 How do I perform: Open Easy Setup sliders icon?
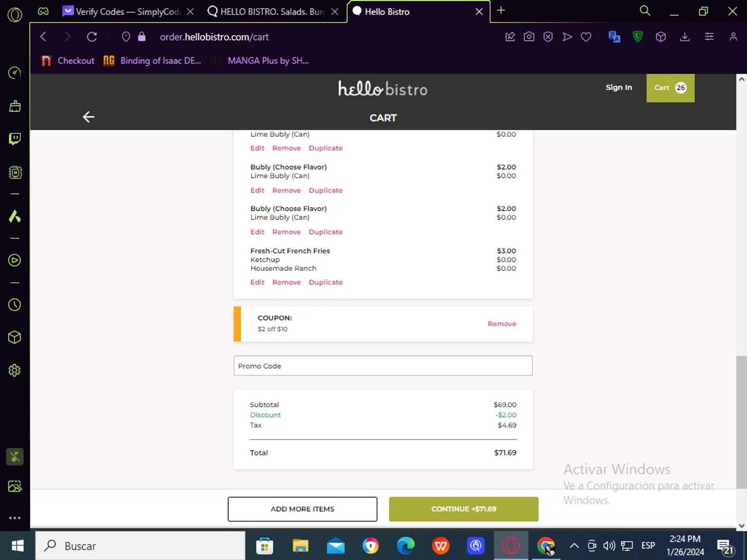point(709,37)
